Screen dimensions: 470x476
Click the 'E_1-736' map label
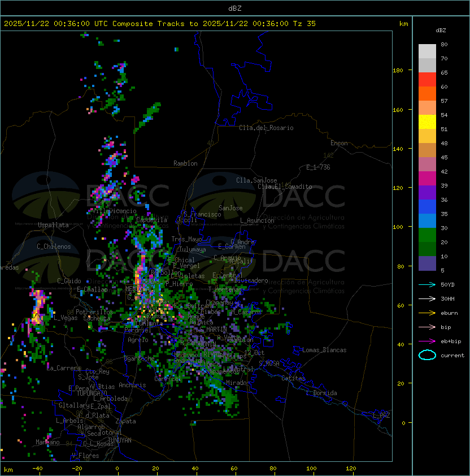click(x=318, y=167)
